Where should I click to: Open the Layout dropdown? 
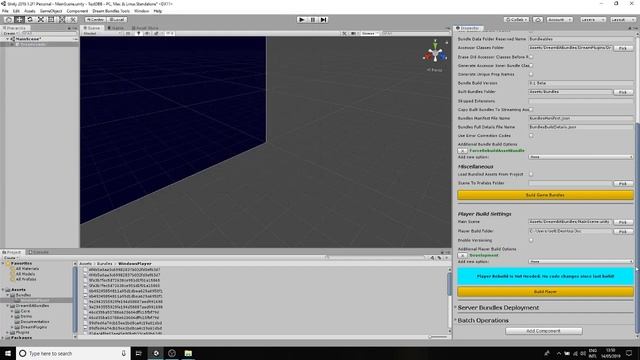[x=622, y=20]
